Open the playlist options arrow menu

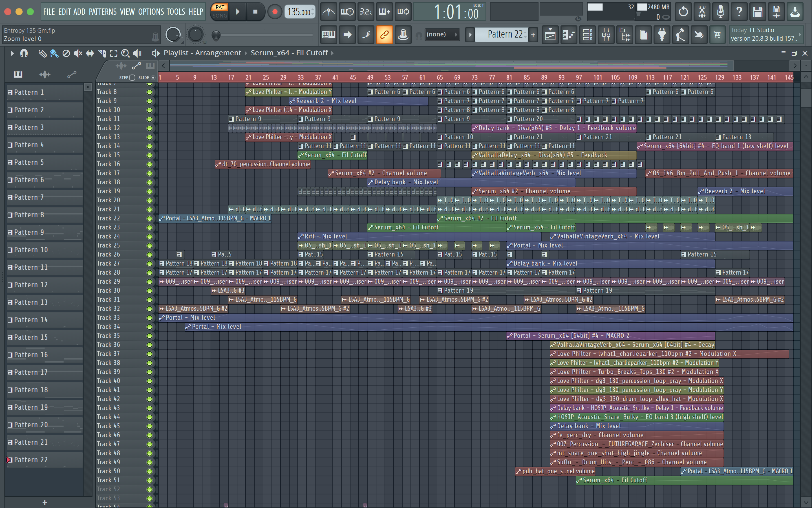12,53
